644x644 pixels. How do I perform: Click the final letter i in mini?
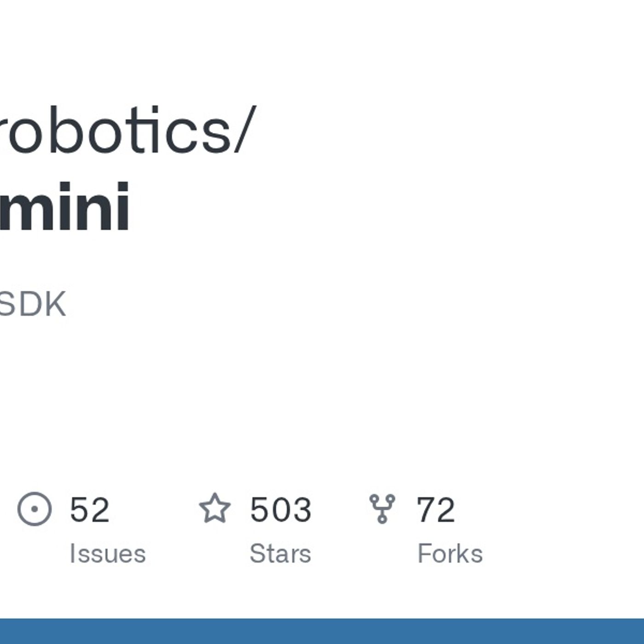tap(122, 207)
